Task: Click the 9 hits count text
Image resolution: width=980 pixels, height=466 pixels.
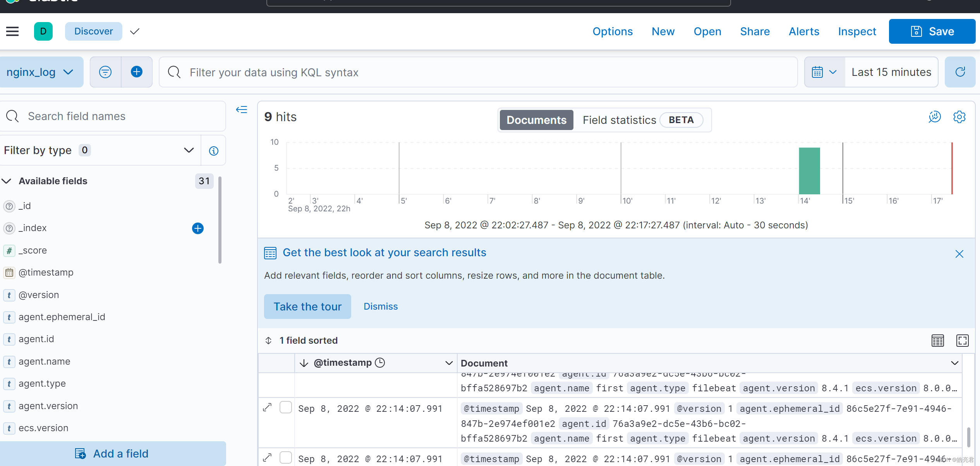Action: 280,117
